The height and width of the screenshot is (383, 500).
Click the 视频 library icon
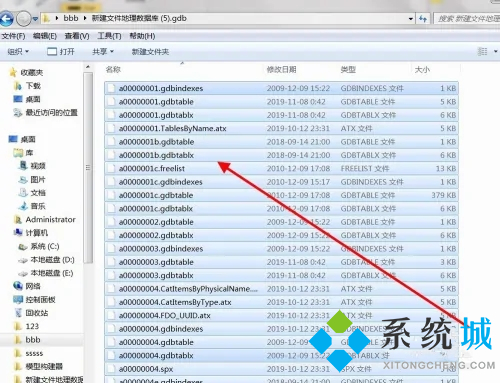[x=23, y=166]
